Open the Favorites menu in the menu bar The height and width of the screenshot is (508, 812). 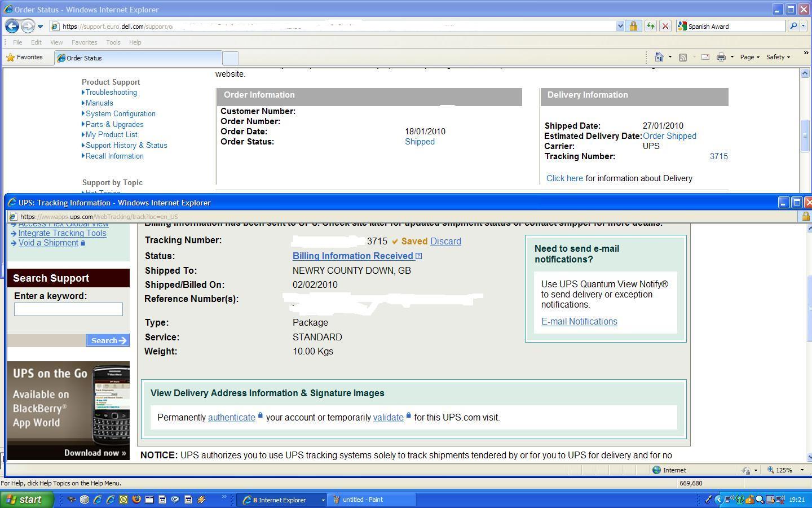pos(84,42)
